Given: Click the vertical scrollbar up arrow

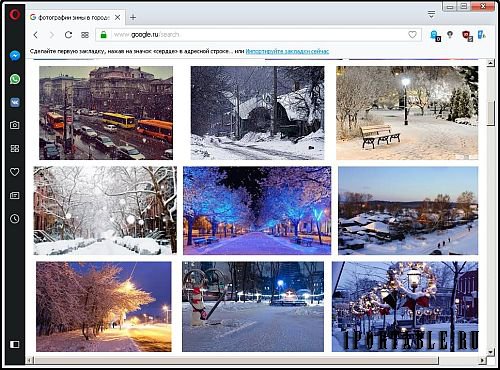Looking at the screenshot, I should tap(490, 63).
